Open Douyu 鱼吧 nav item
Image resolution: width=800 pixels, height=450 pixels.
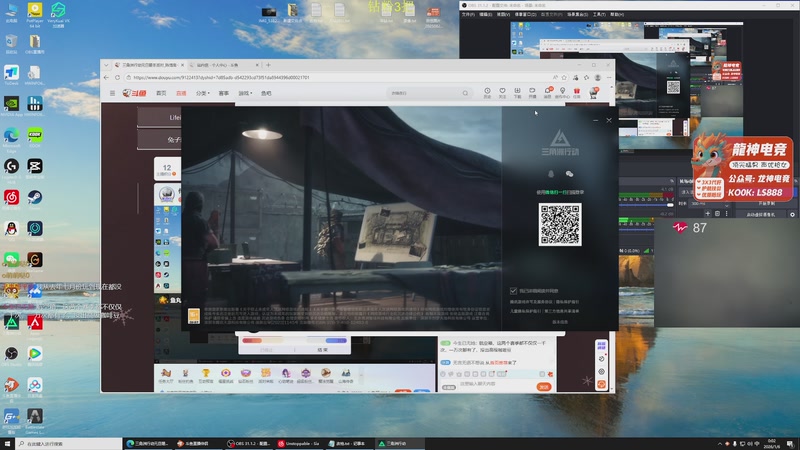point(266,93)
